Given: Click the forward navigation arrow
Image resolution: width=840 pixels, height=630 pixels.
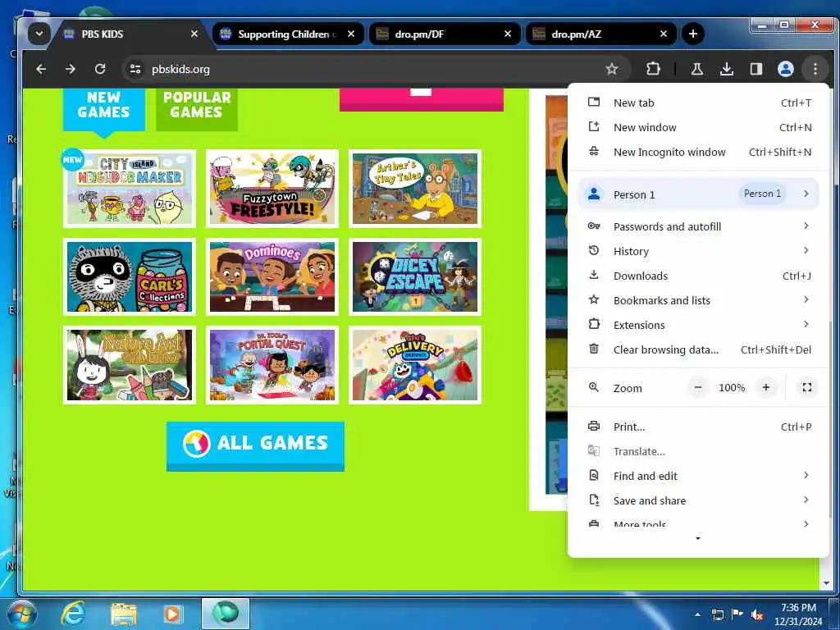Looking at the screenshot, I should pyautogui.click(x=71, y=69).
